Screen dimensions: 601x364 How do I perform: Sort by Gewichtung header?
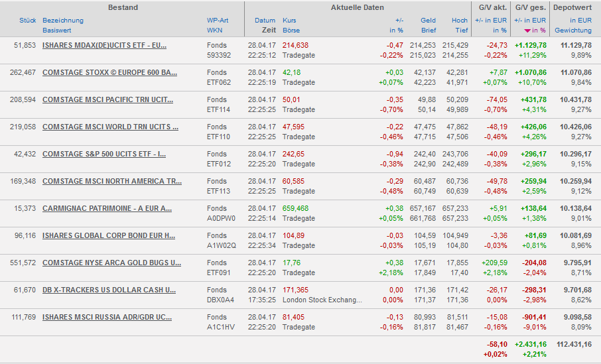[x=573, y=30]
